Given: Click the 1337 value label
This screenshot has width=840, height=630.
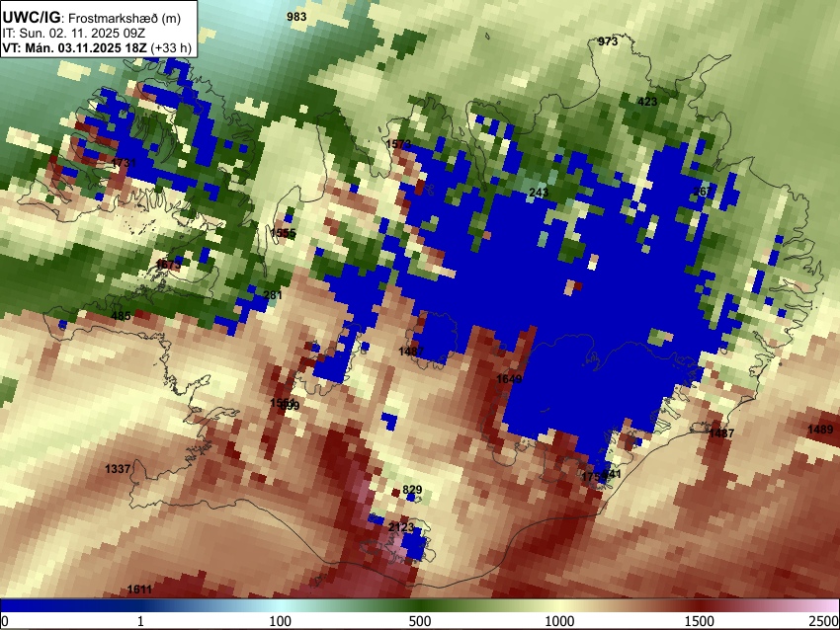Looking at the screenshot, I should click(118, 469).
